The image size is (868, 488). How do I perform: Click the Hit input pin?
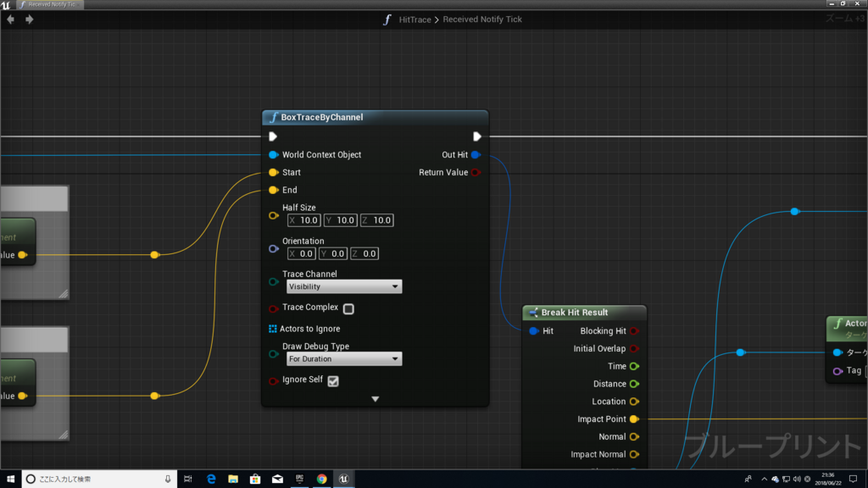[534, 331]
